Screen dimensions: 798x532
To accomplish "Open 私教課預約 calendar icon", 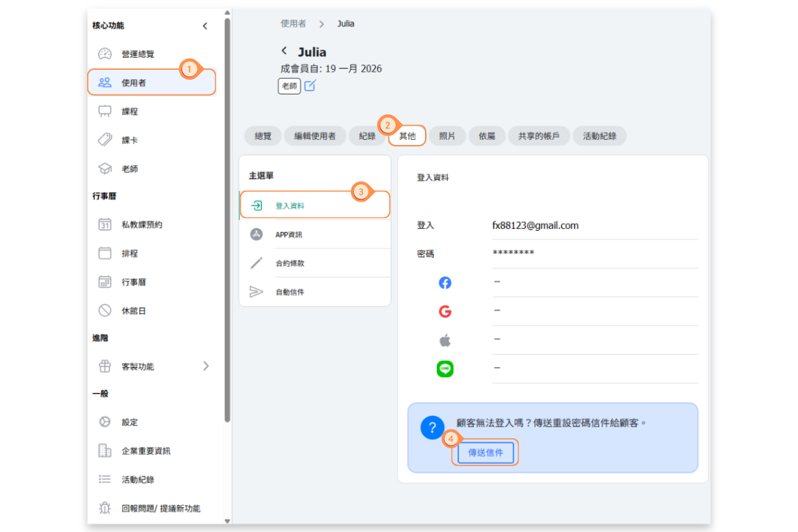I will (105, 225).
